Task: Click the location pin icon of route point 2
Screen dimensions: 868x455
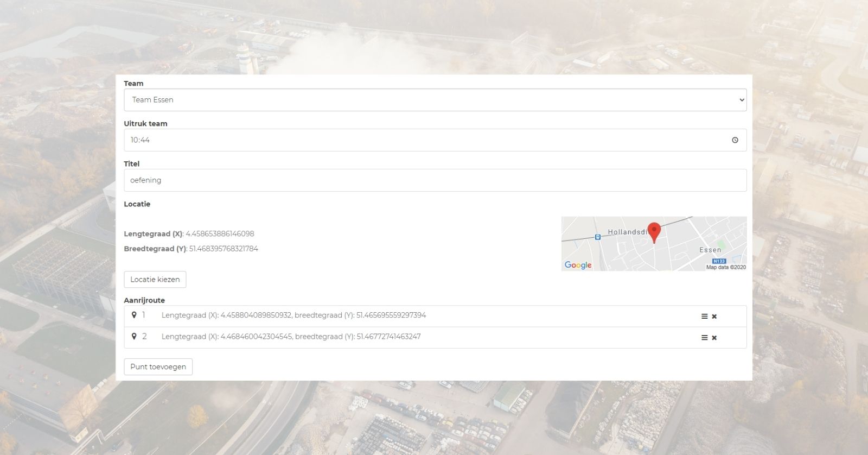Action: point(134,336)
